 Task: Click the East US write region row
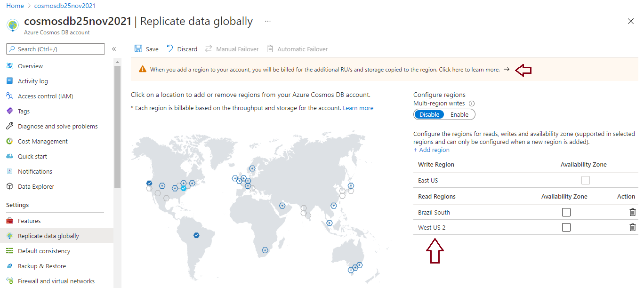click(x=525, y=180)
